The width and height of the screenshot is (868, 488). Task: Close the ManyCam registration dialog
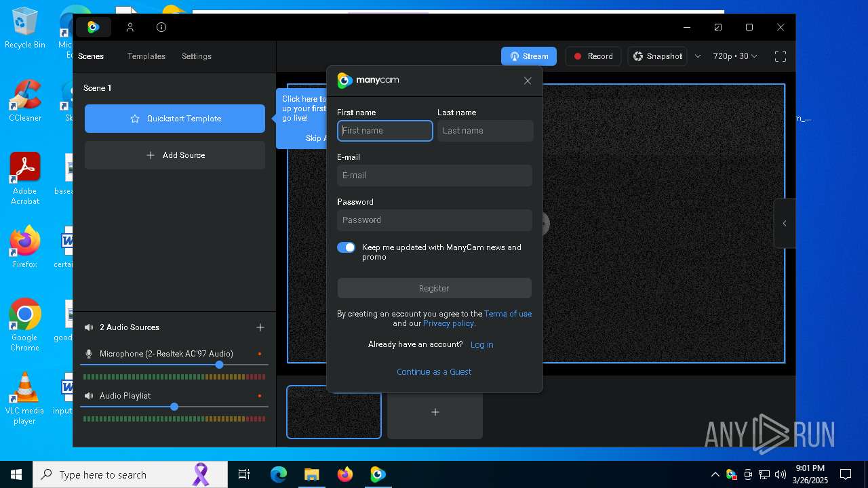[528, 81]
